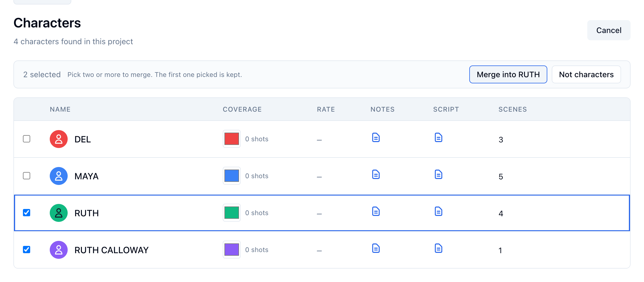Check the MAYA row checkbox
Screen dimensions: 644x282
[x=27, y=176]
